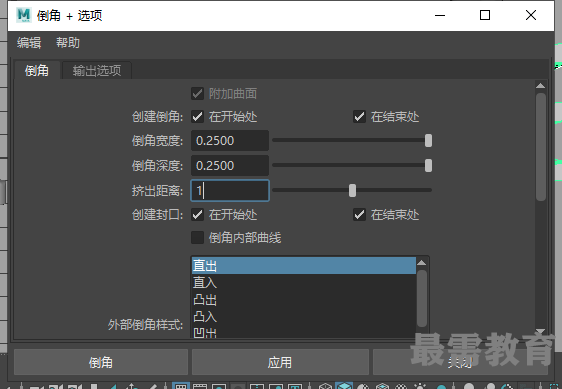This screenshot has height=389, width=562.
Task: Open the 编辑 menu
Action: [x=29, y=43]
